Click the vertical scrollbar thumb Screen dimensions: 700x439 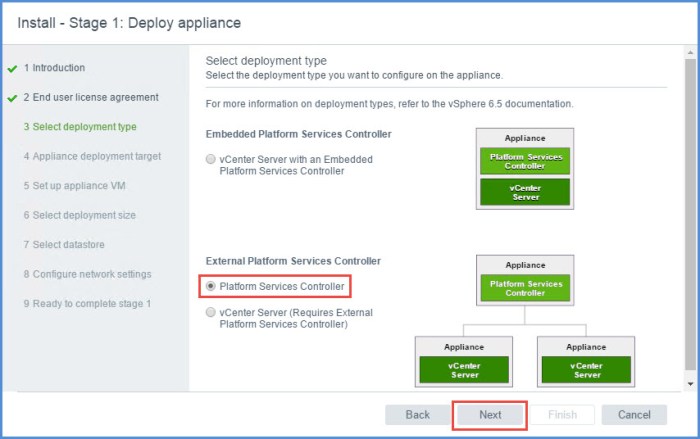pos(690,214)
